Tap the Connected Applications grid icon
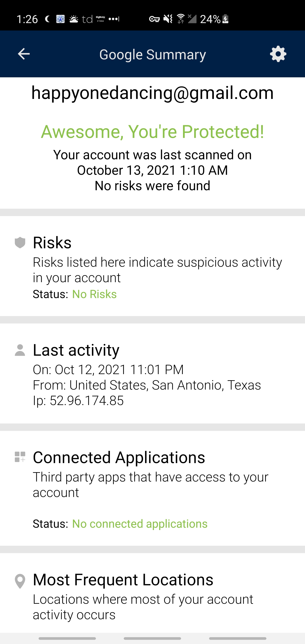 (20, 457)
